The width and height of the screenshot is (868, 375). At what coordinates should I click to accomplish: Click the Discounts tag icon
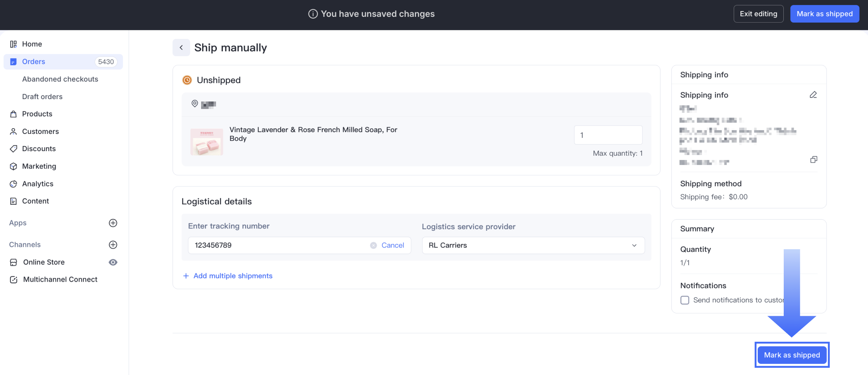click(13, 149)
